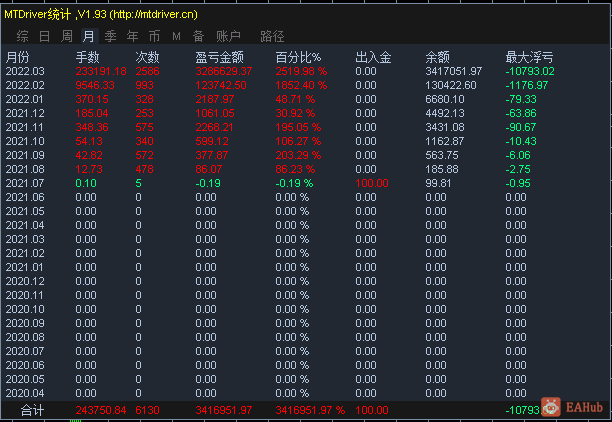Click percentage 195.05 %

[x=298, y=127]
